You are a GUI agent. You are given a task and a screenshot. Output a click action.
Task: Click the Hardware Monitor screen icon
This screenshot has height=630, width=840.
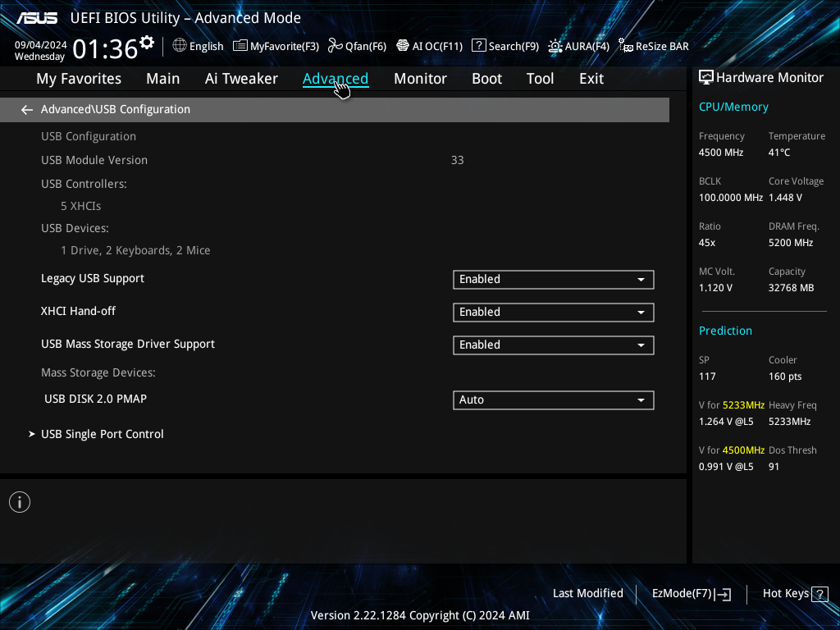[706, 78]
